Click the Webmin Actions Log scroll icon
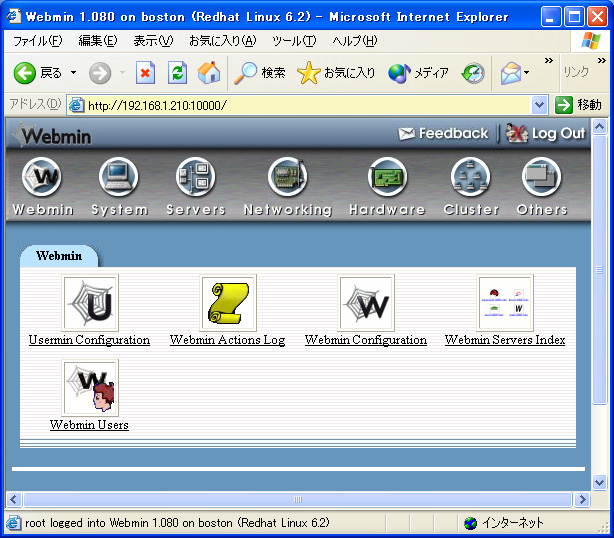This screenshot has width=614, height=538. coord(228,303)
